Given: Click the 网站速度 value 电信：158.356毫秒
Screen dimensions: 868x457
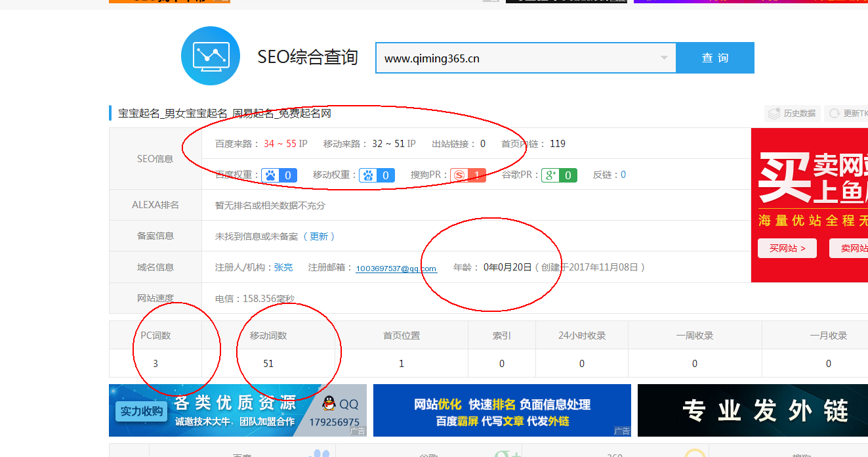Looking at the screenshot, I should tap(255, 299).
